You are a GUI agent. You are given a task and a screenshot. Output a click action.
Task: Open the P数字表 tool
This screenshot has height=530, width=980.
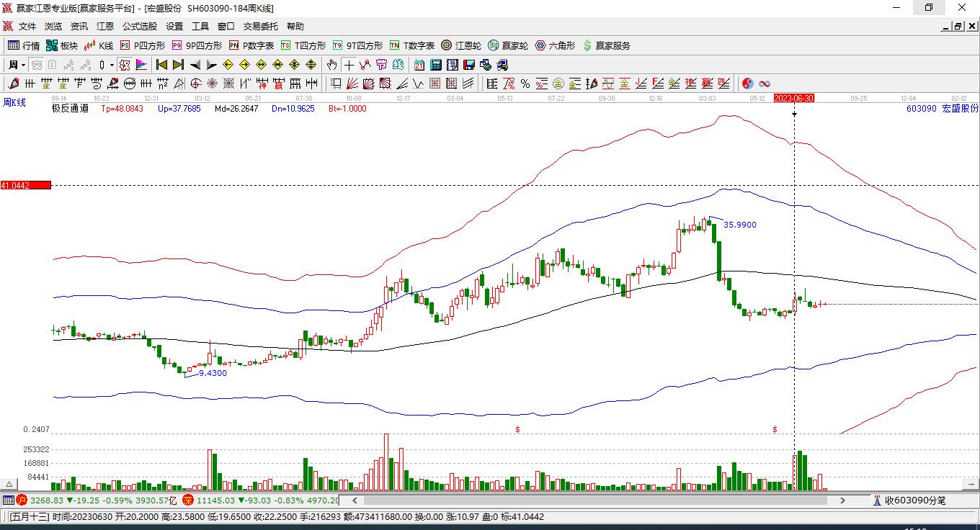[x=251, y=45]
